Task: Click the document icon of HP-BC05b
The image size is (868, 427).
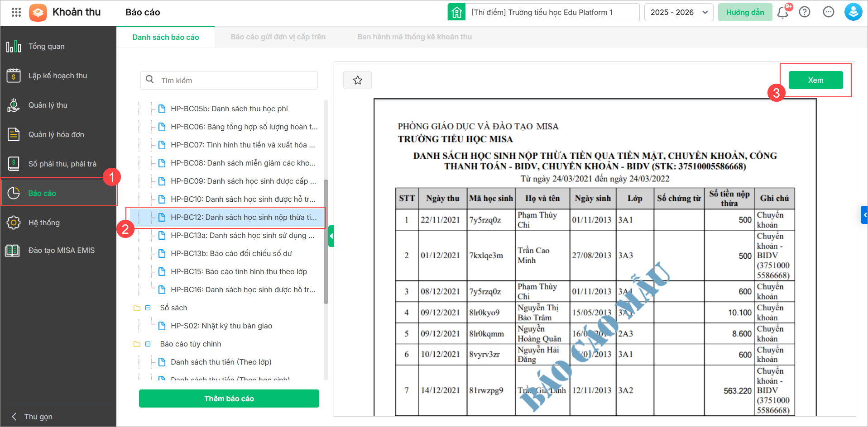Action: [162, 109]
